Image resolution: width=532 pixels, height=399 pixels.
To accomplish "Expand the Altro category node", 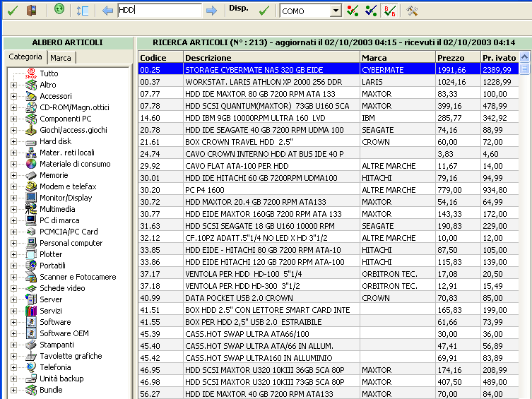I will tap(13, 85).
